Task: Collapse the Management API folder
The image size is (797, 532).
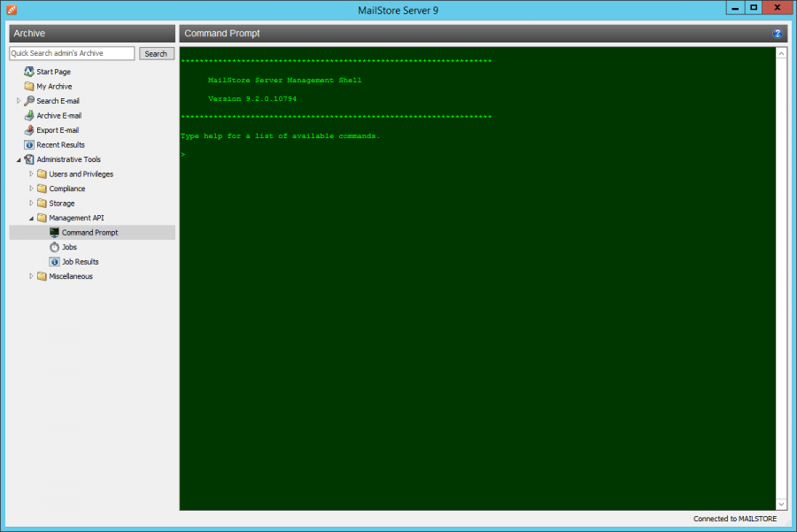Action: click(x=31, y=218)
